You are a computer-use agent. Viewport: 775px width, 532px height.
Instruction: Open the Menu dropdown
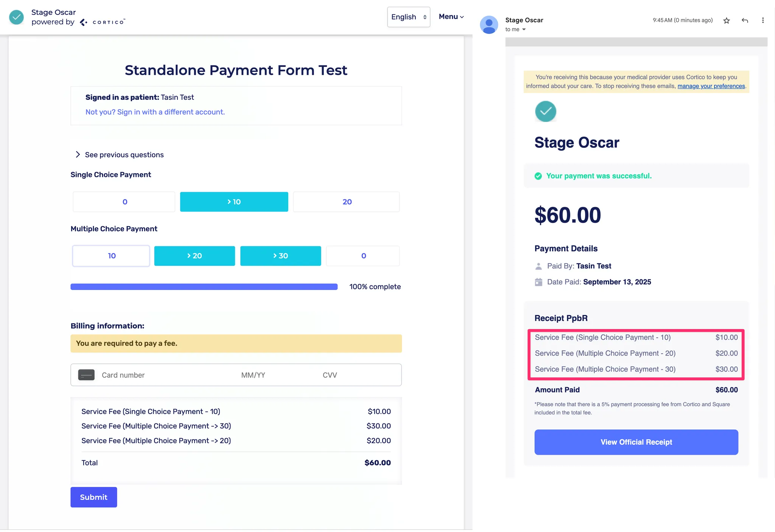pos(451,17)
